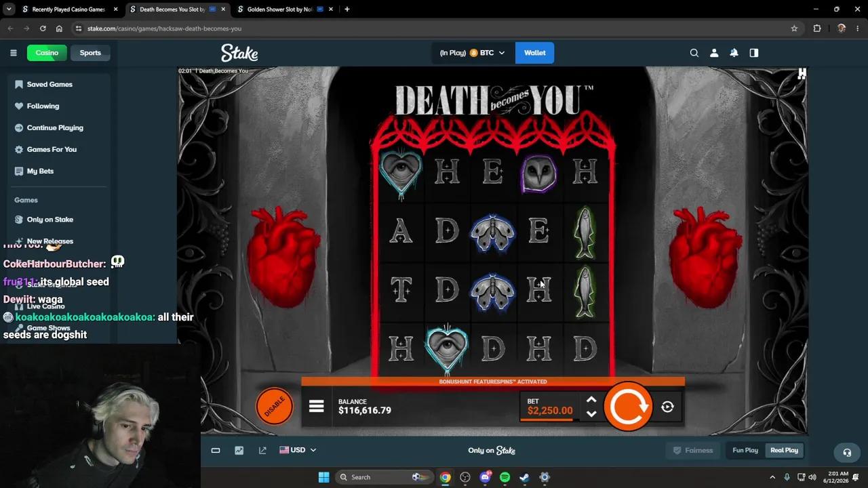Bookmark this page with the star
Screen dimensions: 868x488
(794, 28)
